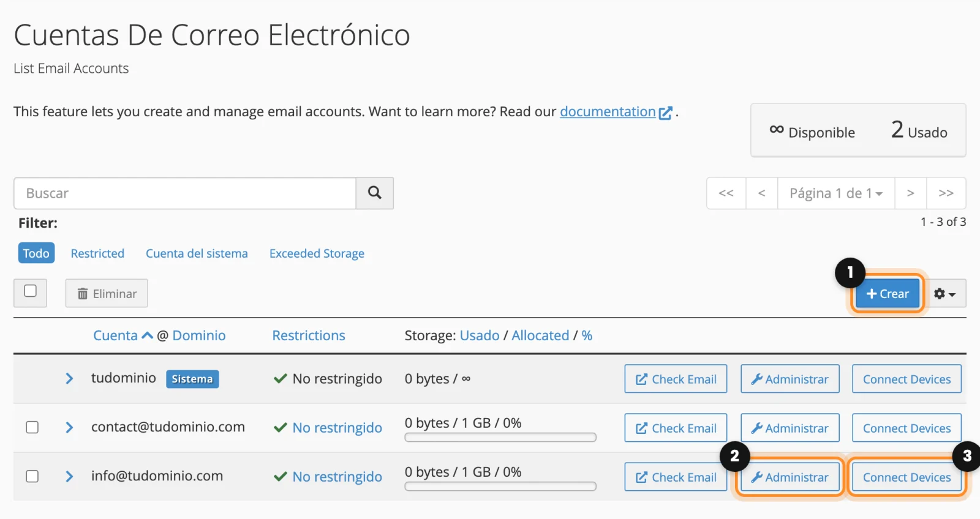Image resolution: width=980 pixels, height=519 pixels.
Task: Select the Todo filter
Action: pyautogui.click(x=36, y=253)
